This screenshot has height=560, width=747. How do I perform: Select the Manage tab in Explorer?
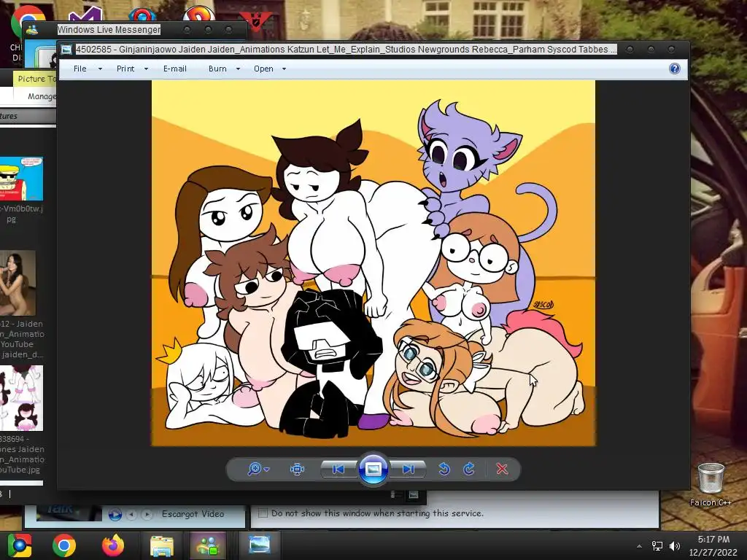[x=42, y=96]
